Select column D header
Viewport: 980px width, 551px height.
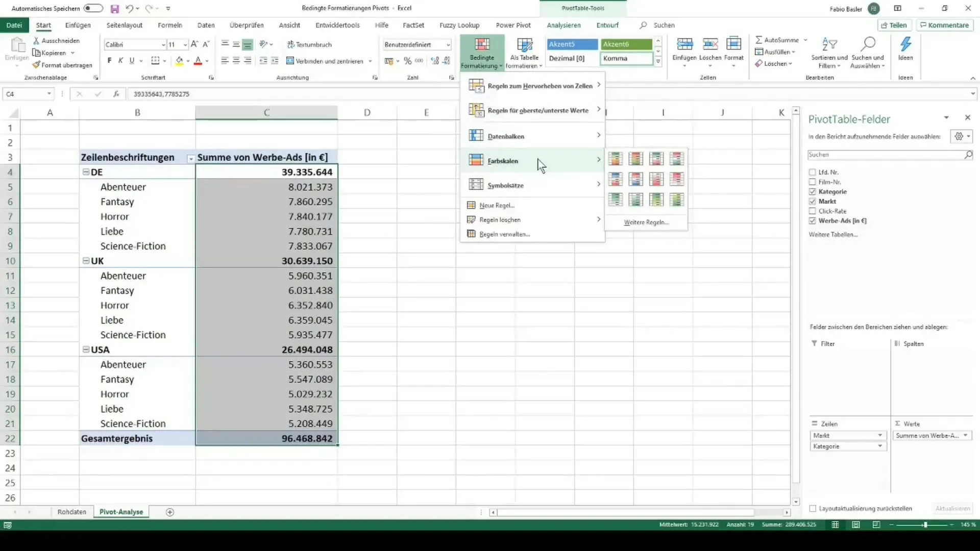[x=367, y=113]
